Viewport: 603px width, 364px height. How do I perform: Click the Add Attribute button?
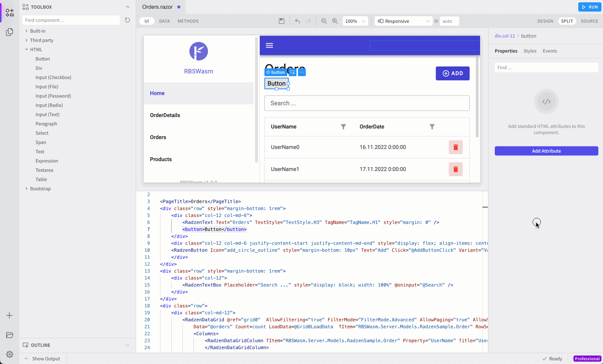pos(546,151)
